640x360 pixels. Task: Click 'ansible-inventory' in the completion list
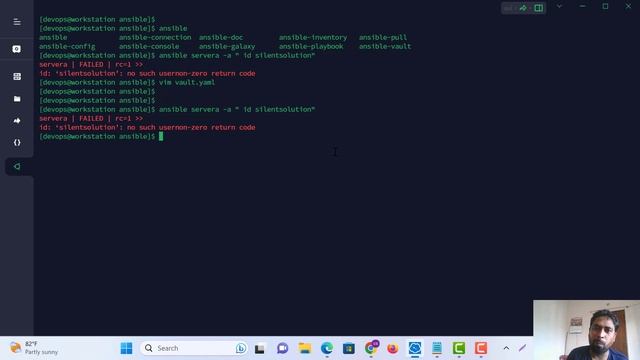tap(313, 38)
